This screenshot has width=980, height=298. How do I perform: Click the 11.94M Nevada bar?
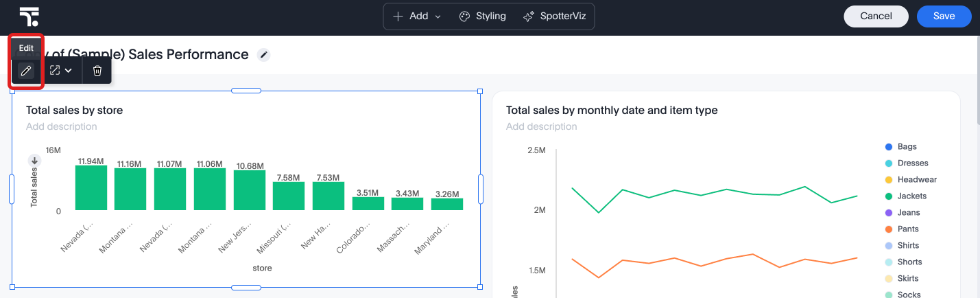pyautogui.click(x=91, y=187)
